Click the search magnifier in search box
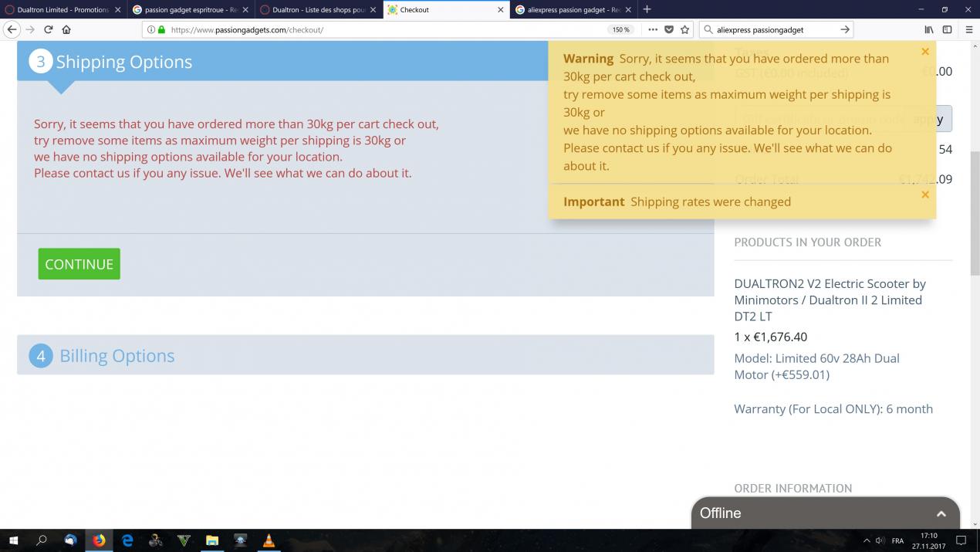The height and width of the screenshot is (552, 980). click(708, 29)
